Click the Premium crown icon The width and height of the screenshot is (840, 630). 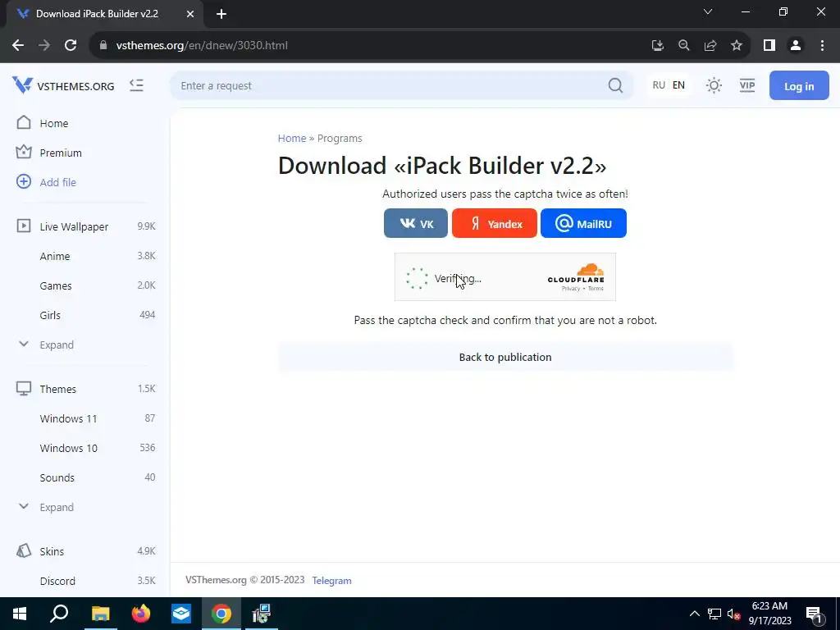pyautogui.click(x=24, y=152)
